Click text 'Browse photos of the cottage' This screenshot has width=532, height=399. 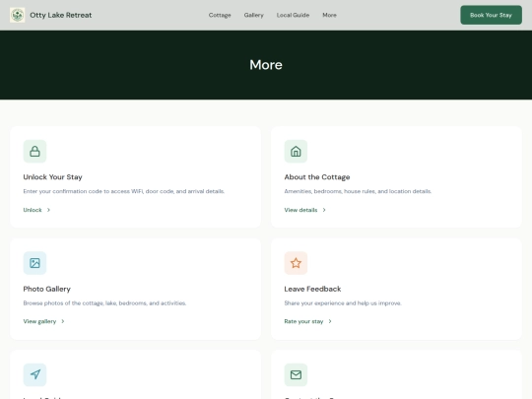(63, 303)
